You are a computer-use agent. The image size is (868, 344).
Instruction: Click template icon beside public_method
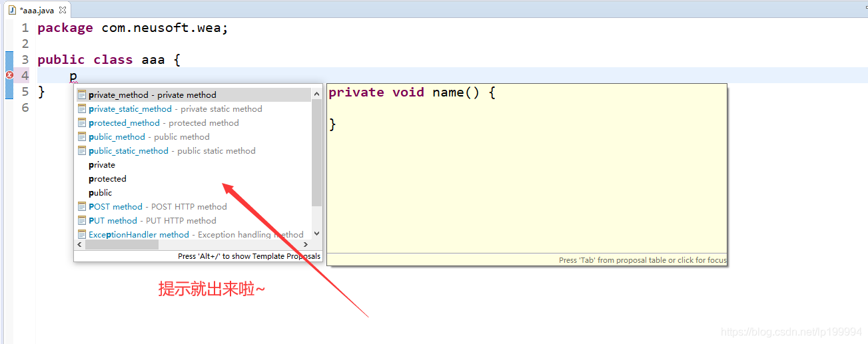[82, 136]
